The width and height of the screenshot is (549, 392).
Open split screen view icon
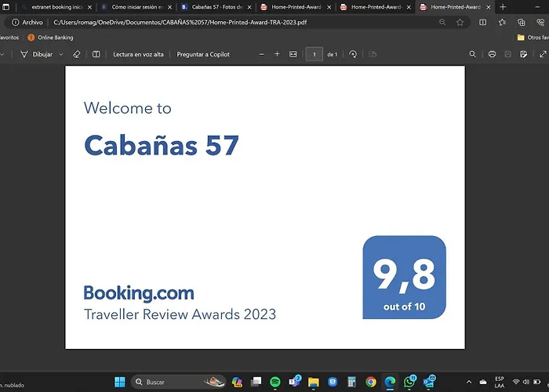pos(483,23)
